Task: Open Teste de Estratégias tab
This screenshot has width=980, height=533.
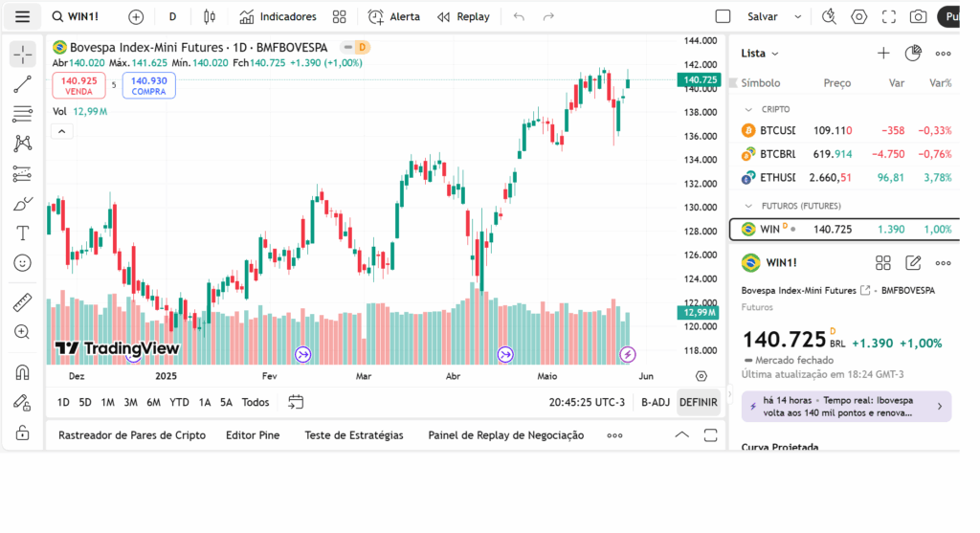Action: click(x=354, y=435)
